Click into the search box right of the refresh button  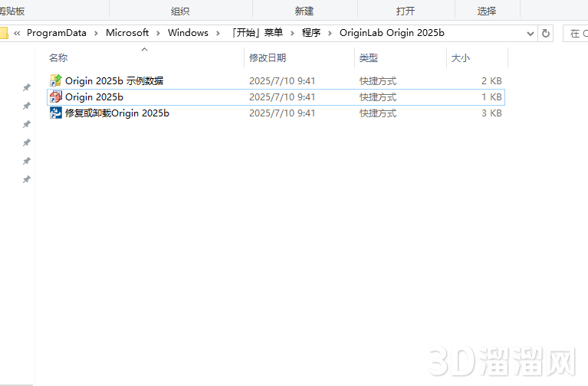pos(576,33)
